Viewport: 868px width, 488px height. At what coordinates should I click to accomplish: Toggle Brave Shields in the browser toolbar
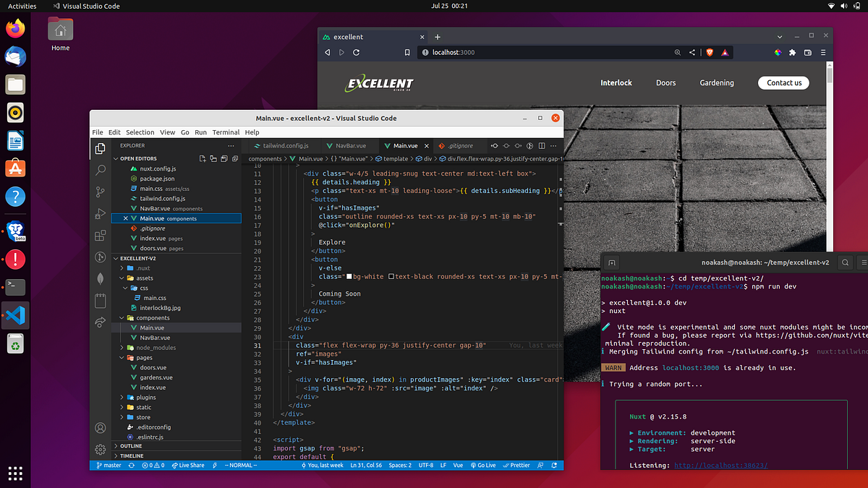710,52
